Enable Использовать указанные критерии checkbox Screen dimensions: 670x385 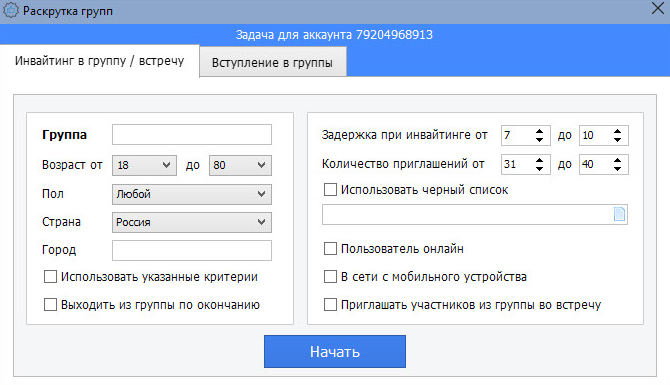[50, 277]
